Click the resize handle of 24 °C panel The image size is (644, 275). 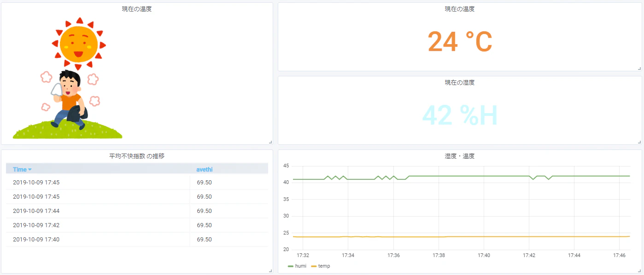pyautogui.click(x=639, y=69)
